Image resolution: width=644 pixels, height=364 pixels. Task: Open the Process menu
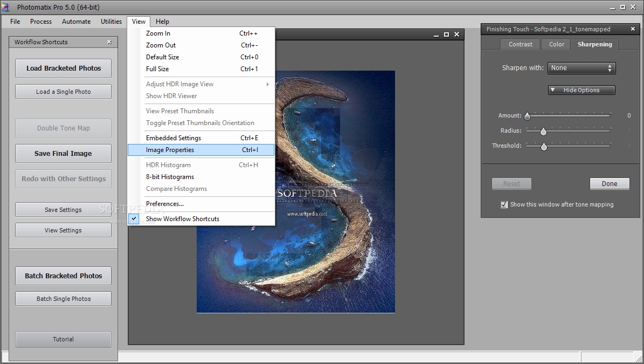click(x=41, y=22)
